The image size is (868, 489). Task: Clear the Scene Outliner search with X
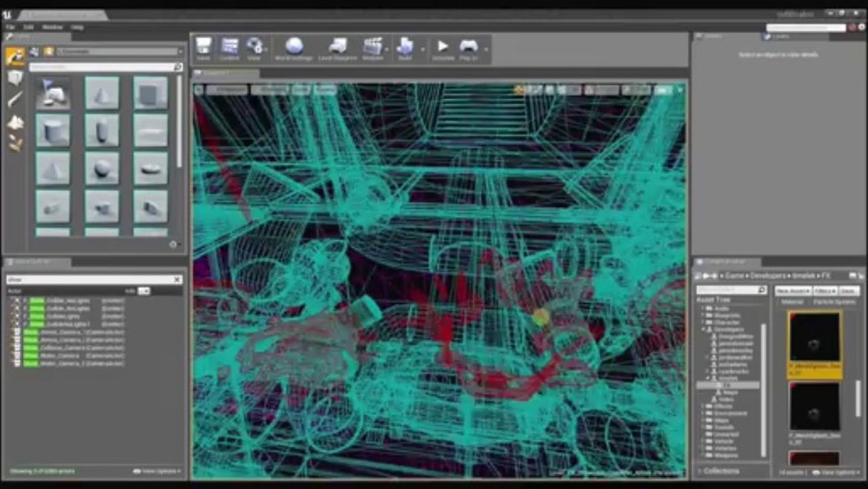coord(177,280)
